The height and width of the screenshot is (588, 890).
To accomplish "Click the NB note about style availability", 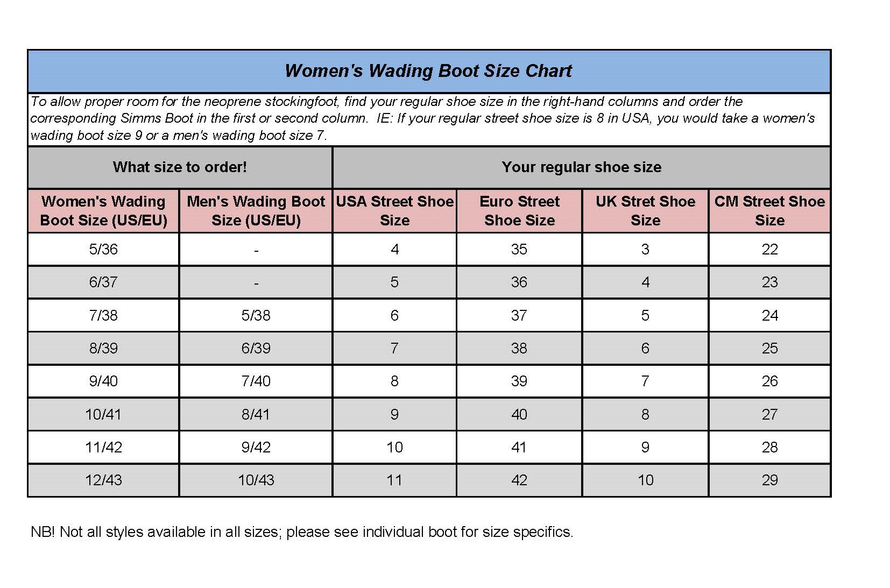I will (x=302, y=532).
